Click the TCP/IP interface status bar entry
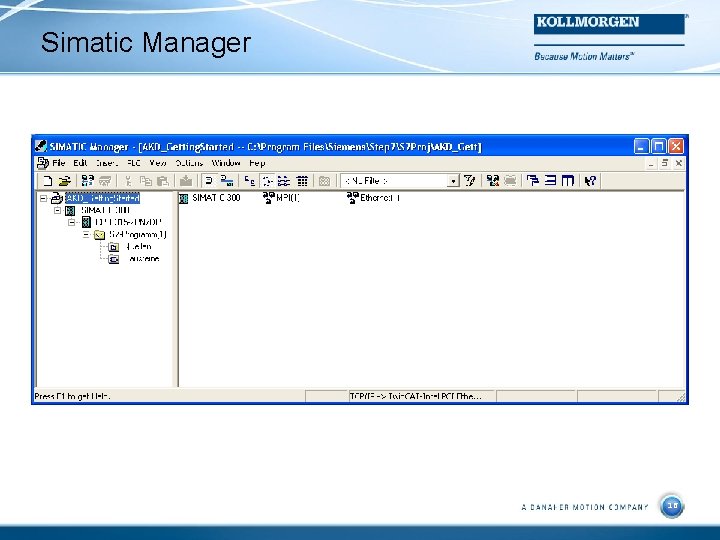The width and height of the screenshot is (720, 540). (421, 396)
